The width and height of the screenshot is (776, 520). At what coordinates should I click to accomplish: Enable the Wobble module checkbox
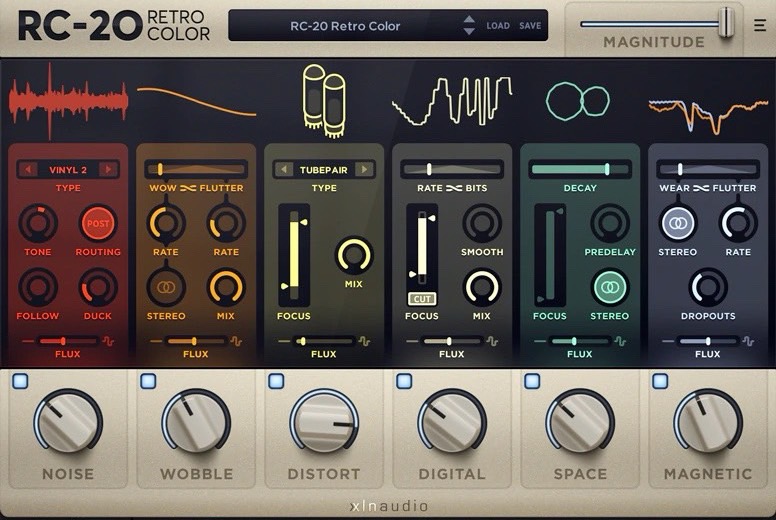coord(148,381)
